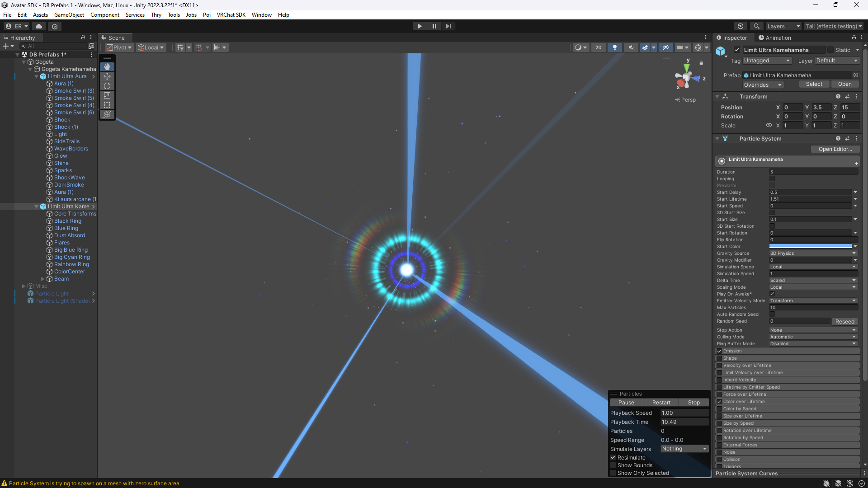The height and width of the screenshot is (488, 868).
Task: Open the VRChat SDK menu
Action: (x=231, y=15)
